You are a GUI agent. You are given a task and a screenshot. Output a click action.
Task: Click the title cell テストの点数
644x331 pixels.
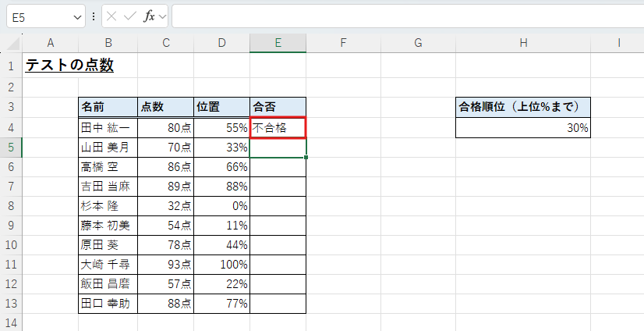click(x=69, y=66)
